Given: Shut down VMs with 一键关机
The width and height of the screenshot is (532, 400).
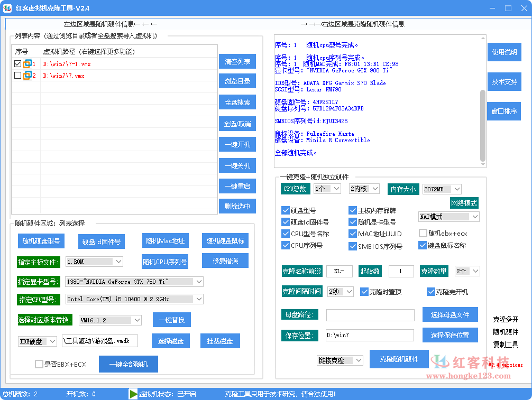Looking at the screenshot, I should tap(237, 165).
